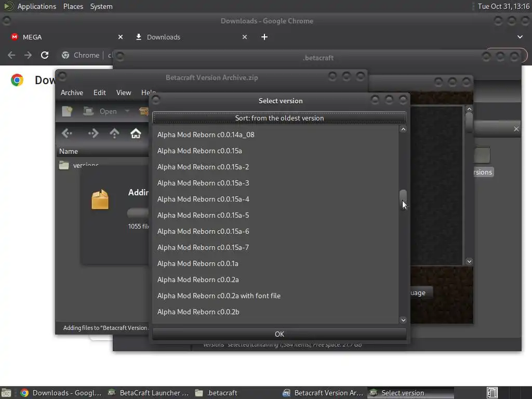Click the Name column header
The height and width of the screenshot is (399, 532).
[103, 151]
